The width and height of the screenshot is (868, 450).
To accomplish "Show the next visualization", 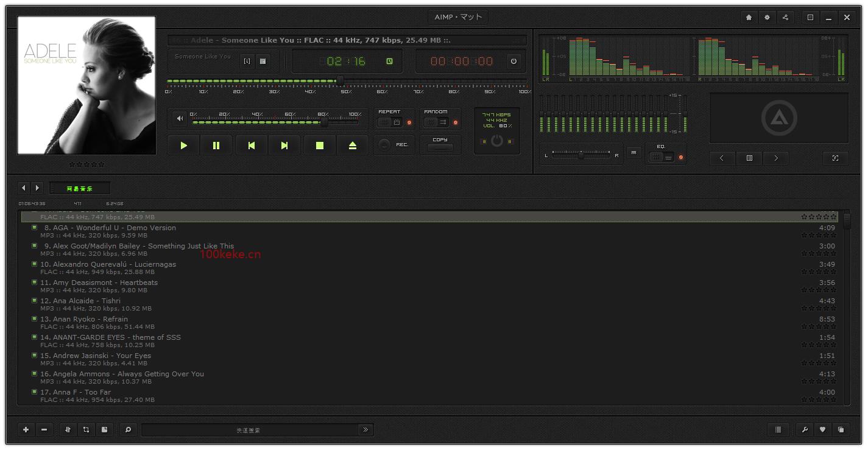I will 776,158.
